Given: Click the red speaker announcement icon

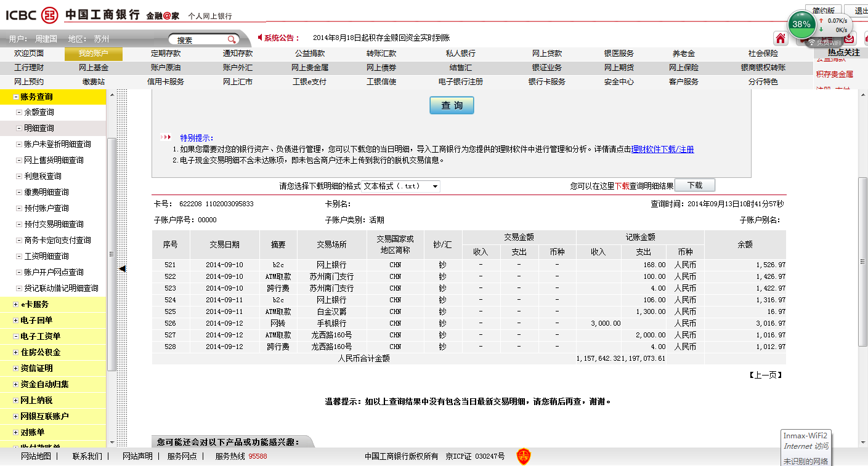Looking at the screenshot, I should point(260,38).
